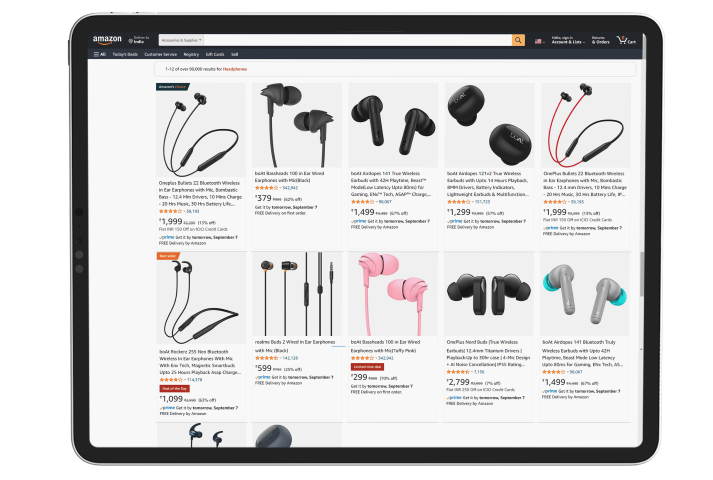Click star rating of boAt Rockerz 255
The height and width of the screenshot is (480, 713).
pyautogui.click(x=171, y=380)
